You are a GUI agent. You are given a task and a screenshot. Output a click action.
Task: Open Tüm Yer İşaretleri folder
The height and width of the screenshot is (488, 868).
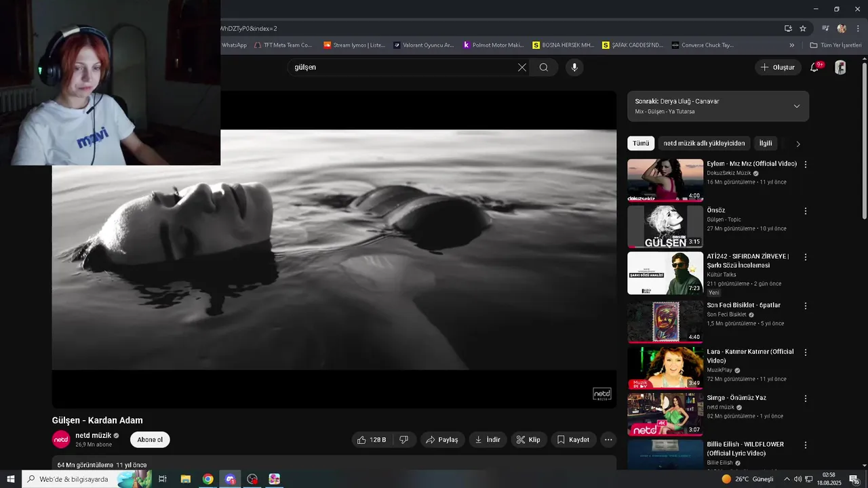pyautogui.click(x=835, y=45)
